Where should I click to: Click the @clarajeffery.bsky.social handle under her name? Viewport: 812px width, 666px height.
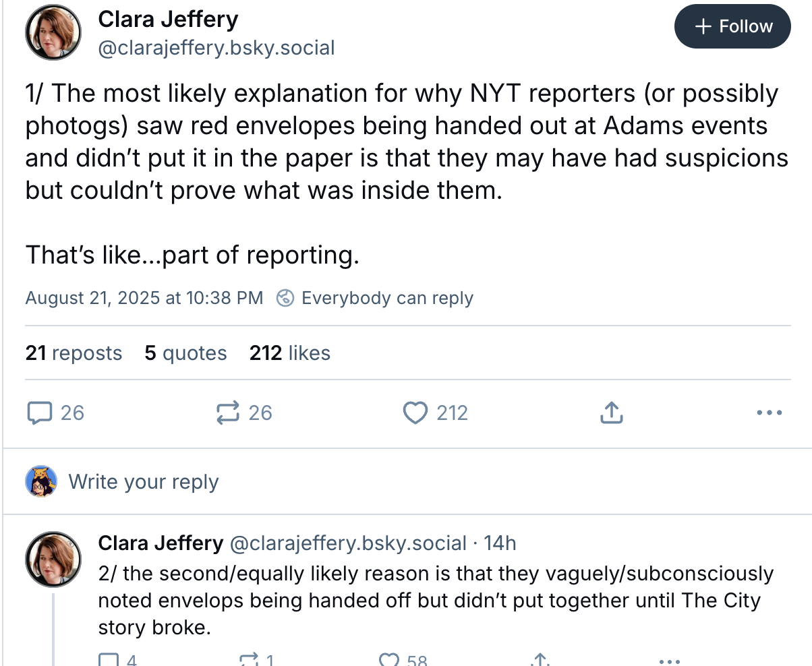[216, 49]
